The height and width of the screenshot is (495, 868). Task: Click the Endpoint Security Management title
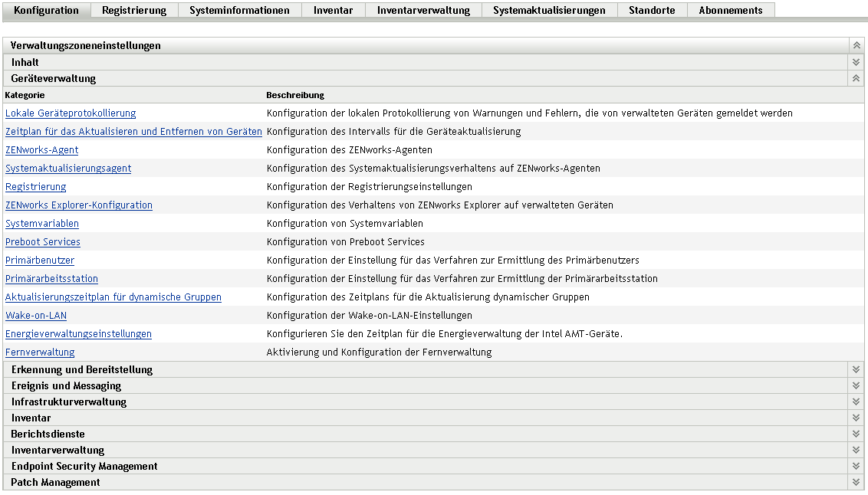84,466
